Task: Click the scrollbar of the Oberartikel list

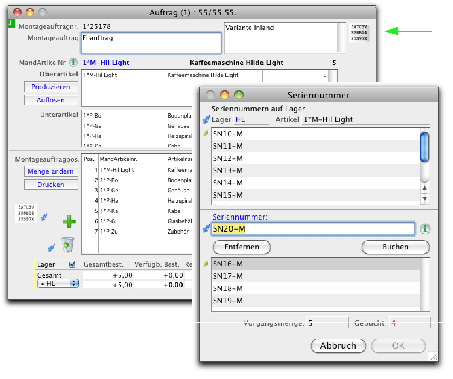Action: [x=332, y=76]
